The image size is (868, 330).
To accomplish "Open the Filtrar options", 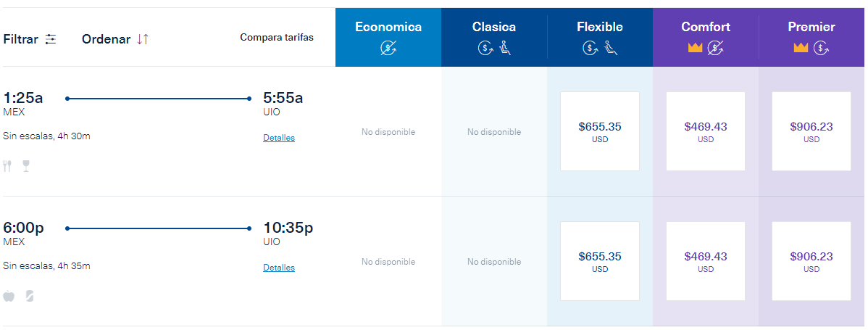I will pos(21,39).
